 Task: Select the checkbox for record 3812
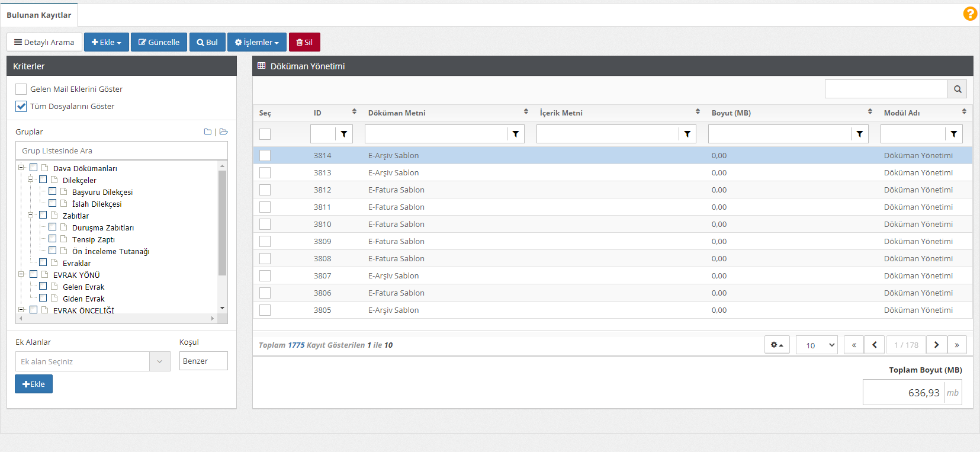265,190
